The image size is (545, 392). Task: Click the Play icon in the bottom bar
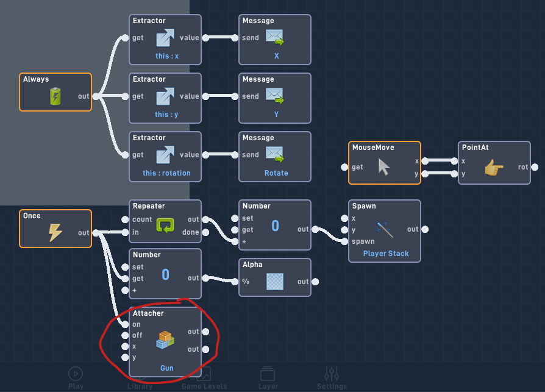(x=76, y=374)
